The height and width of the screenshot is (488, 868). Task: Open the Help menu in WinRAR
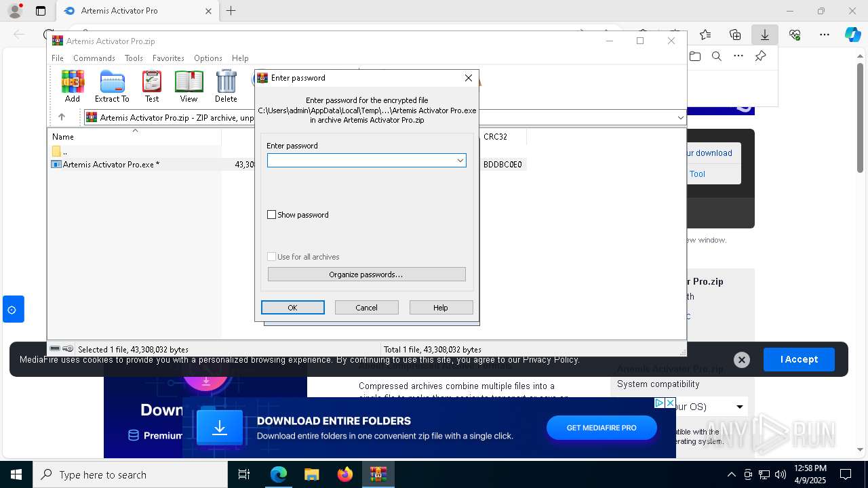tap(240, 58)
